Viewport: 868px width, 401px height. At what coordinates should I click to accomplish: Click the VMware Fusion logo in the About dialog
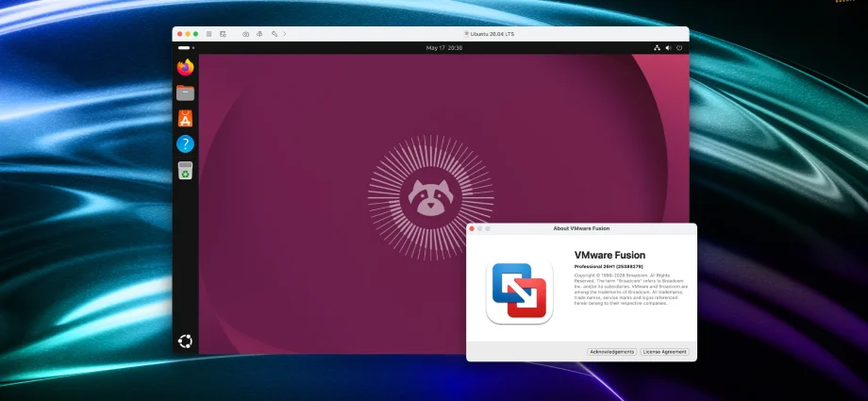pyautogui.click(x=519, y=291)
